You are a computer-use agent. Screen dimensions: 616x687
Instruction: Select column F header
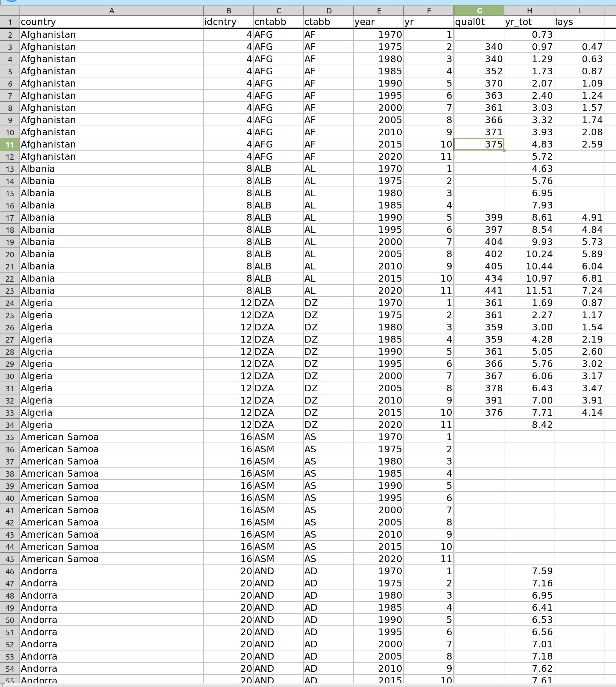click(428, 10)
